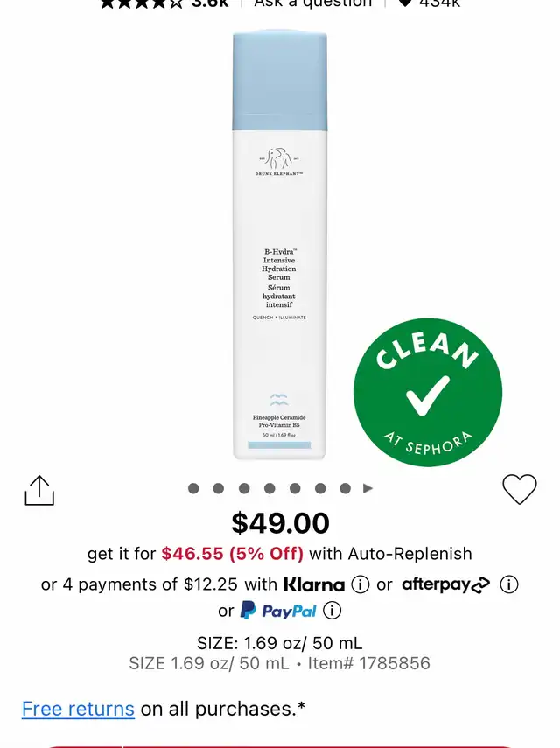Open the B-Hydra serum product image
This screenshot has width=560, height=748.
(279, 245)
